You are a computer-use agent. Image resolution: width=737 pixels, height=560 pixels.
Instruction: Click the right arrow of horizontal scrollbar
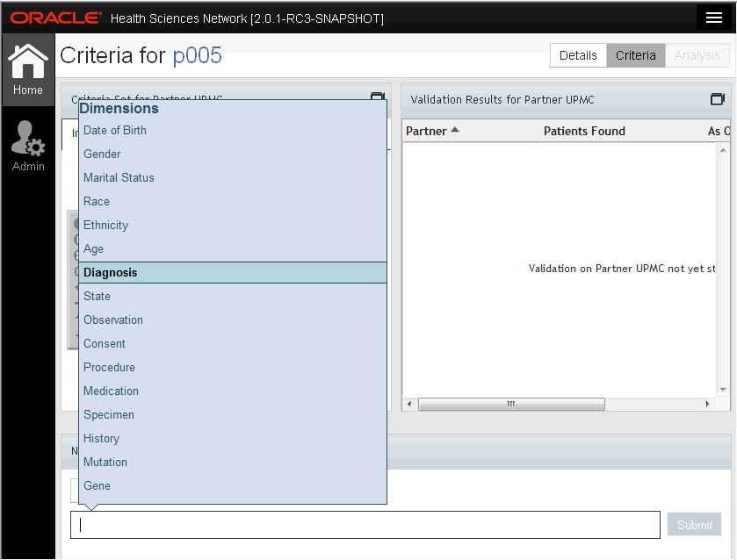707,404
